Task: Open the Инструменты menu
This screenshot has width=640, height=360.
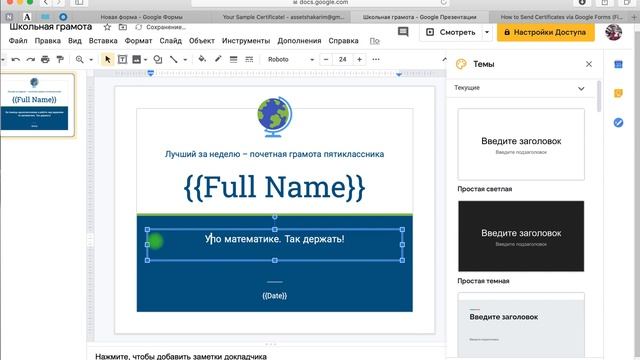Action: coord(246,41)
